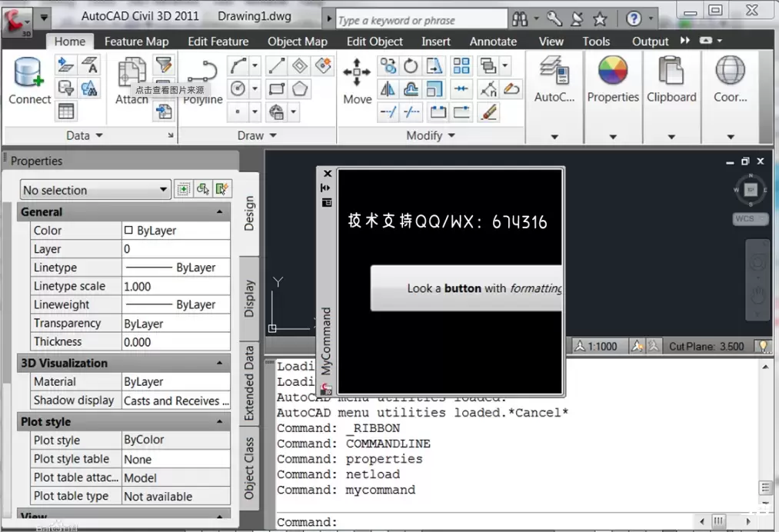Collapse the Plot style section
This screenshot has width=779, height=532.
tap(220, 422)
